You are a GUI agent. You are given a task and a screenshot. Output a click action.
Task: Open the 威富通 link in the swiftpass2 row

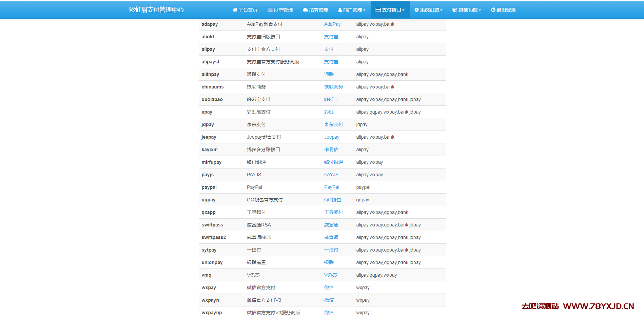coord(331,237)
